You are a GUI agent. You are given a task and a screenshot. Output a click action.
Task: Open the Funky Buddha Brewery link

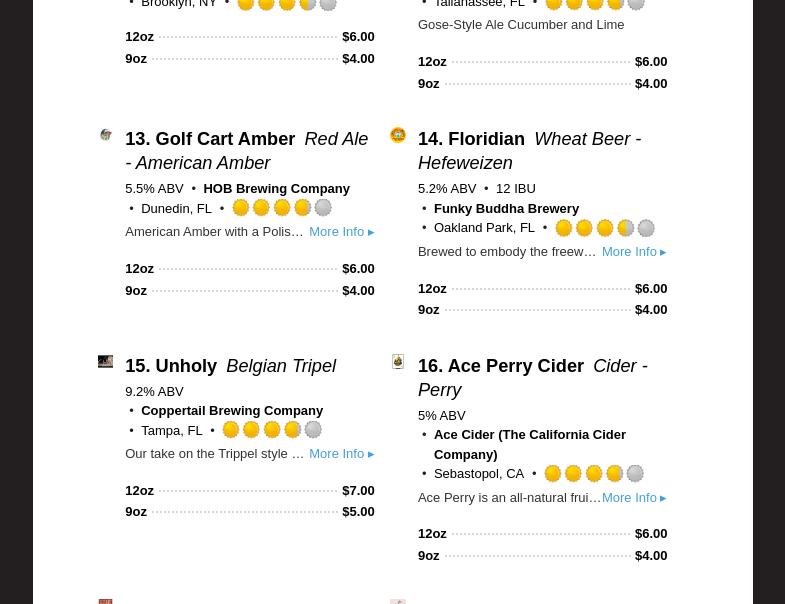[x=506, y=208]
